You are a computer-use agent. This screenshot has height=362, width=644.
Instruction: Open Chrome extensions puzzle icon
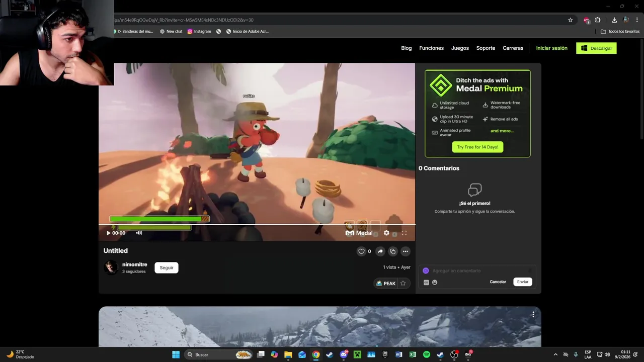[x=598, y=20]
